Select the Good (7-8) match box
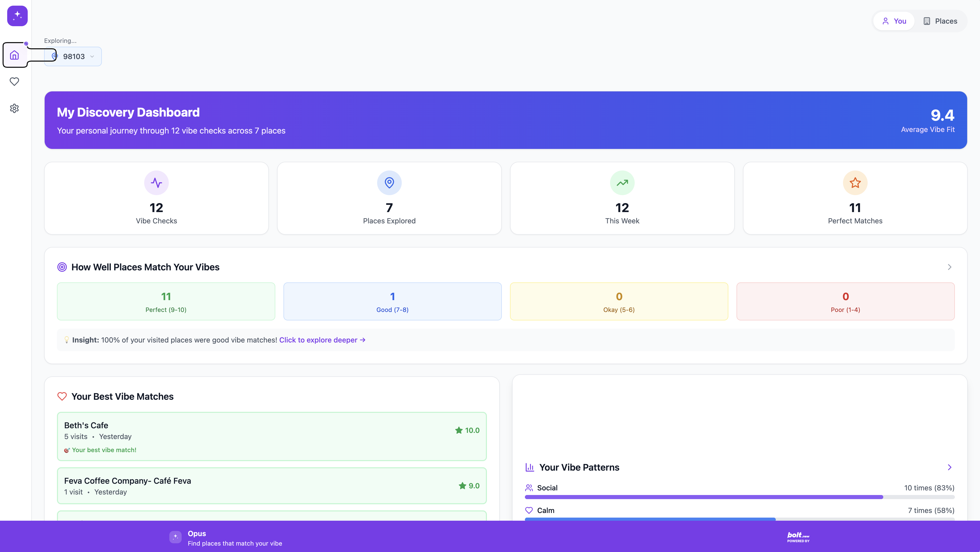This screenshot has height=552, width=980. [x=392, y=301]
